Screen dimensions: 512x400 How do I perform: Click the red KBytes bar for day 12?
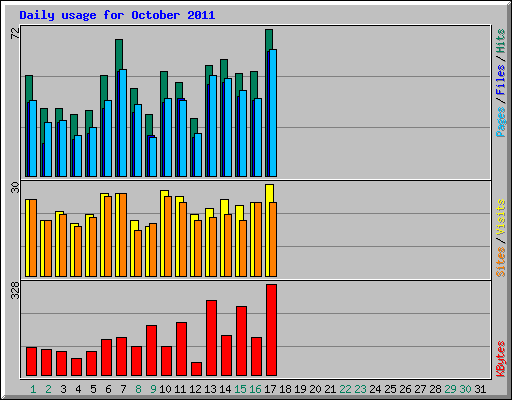pos(196,369)
